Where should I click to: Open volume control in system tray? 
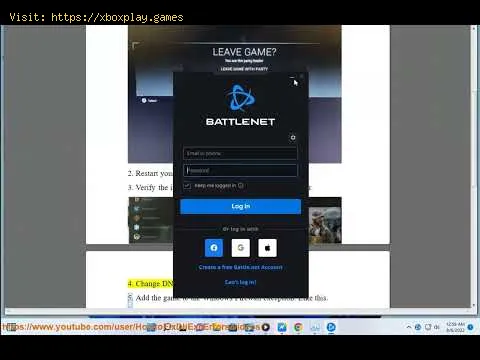point(437,327)
